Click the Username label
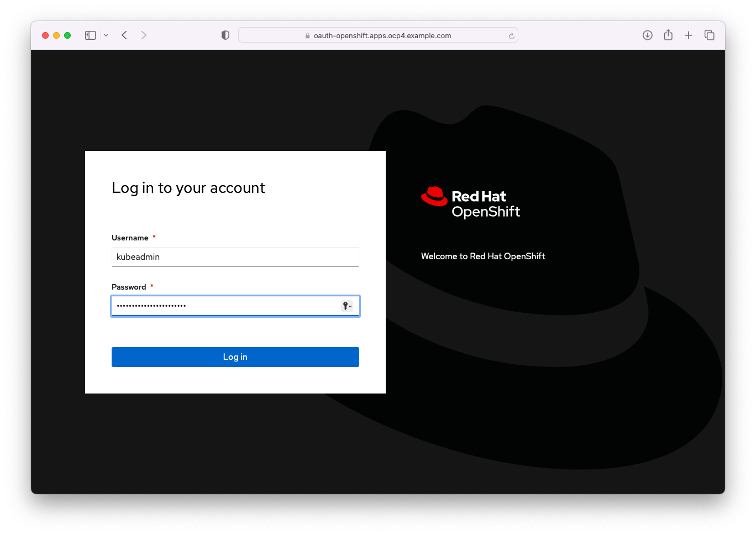 coord(130,238)
